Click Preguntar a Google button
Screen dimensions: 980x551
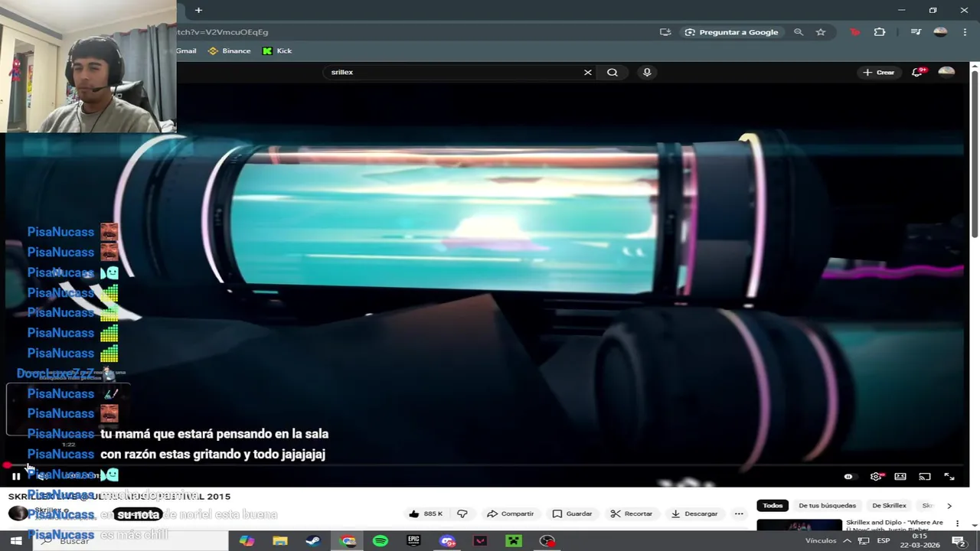[x=731, y=32]
